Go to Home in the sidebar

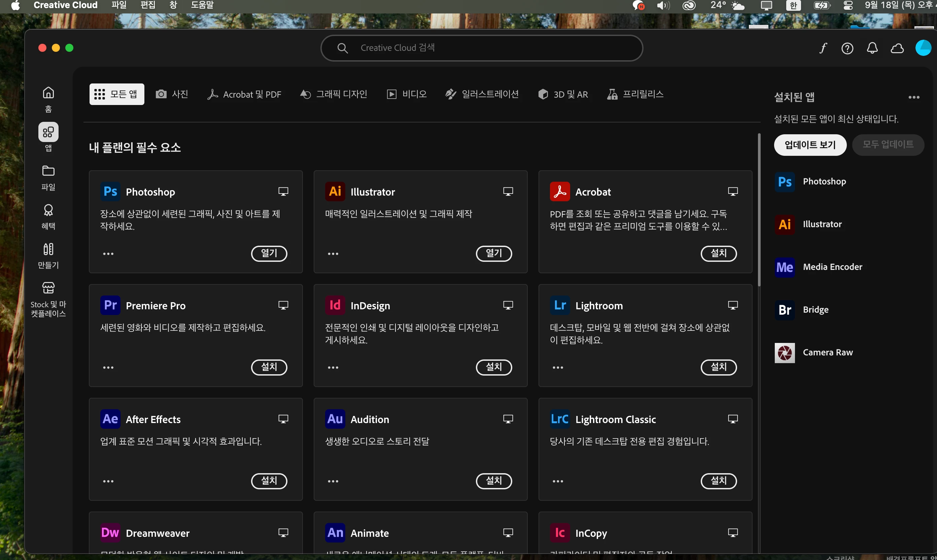(x=48, y=99)
